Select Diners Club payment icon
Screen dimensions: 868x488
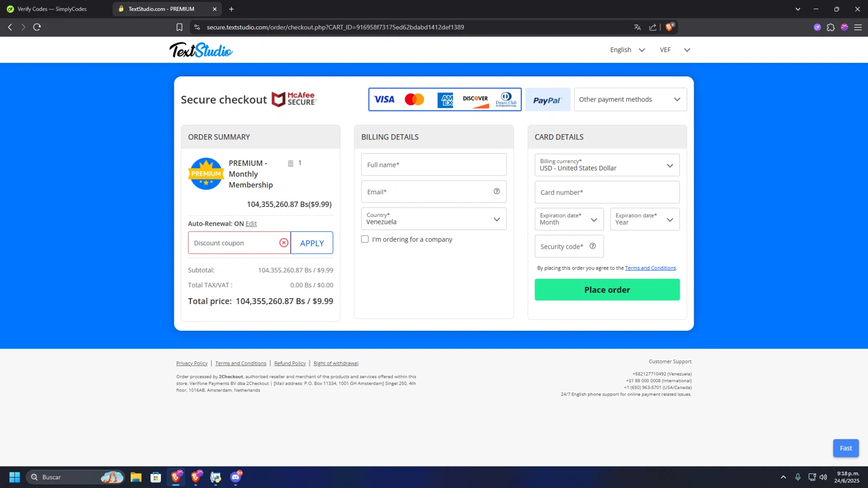(506, 99)
